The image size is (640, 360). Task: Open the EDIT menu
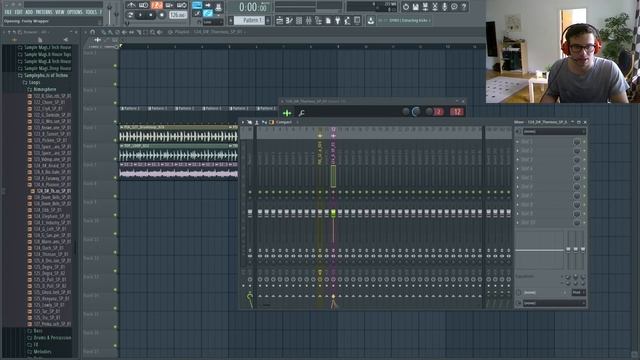point(19,12)
